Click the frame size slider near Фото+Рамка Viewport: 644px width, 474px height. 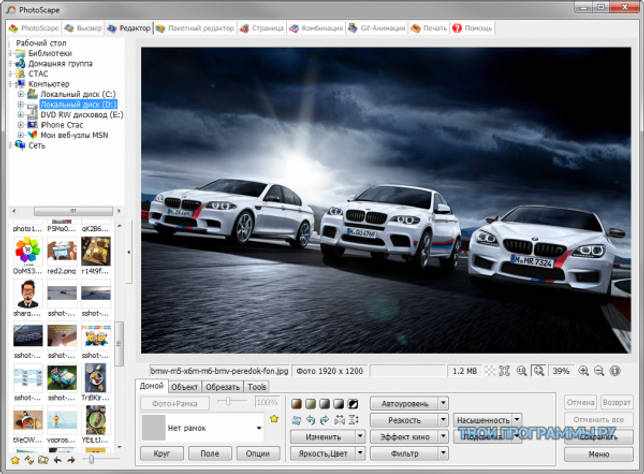tap(228, 401)
